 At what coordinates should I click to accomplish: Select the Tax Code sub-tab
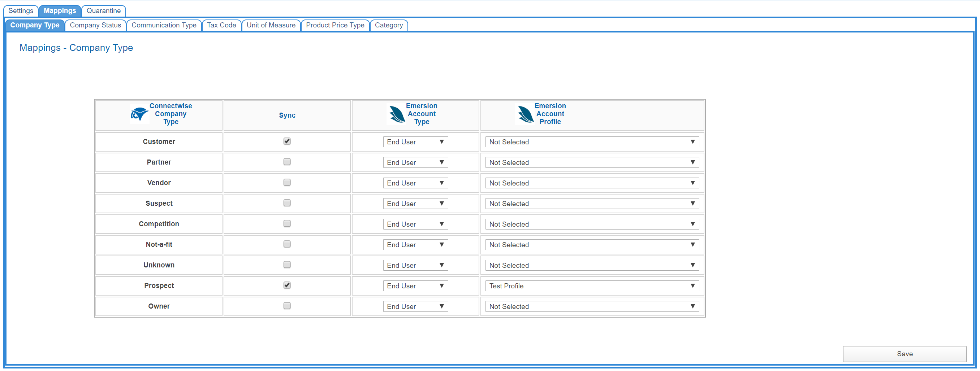(221, 25)
